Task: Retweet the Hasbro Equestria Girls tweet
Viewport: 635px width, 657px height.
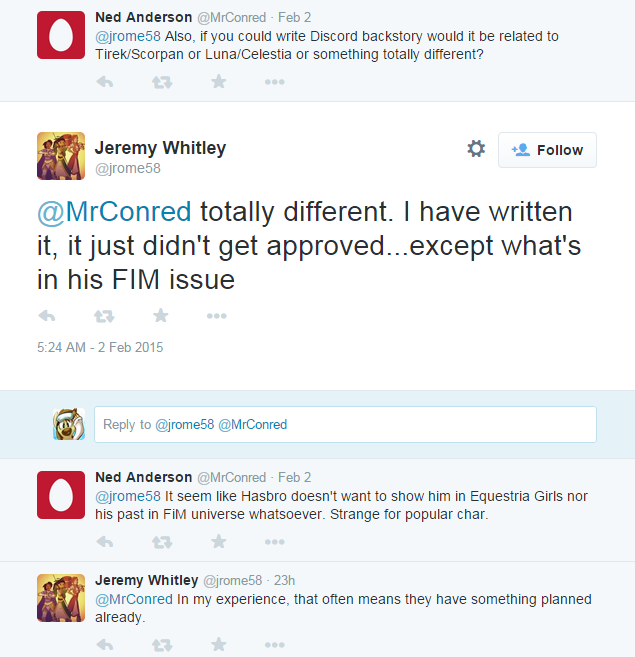Action: coord(161,542)
